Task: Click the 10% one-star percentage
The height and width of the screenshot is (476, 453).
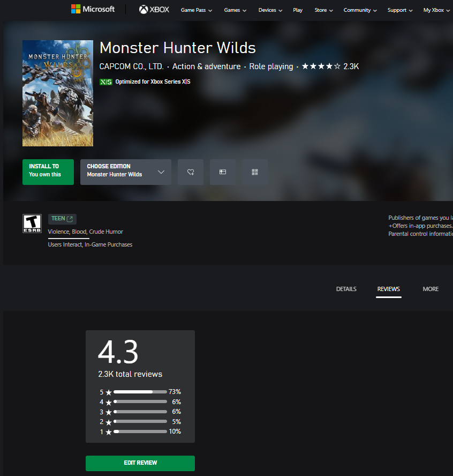Action: 175,432
